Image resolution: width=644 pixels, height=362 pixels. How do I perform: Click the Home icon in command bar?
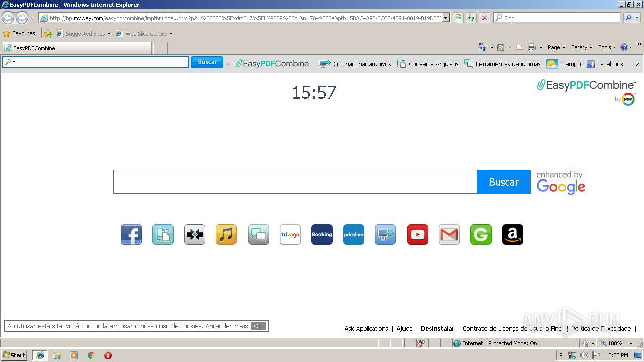tap(482, 47)
